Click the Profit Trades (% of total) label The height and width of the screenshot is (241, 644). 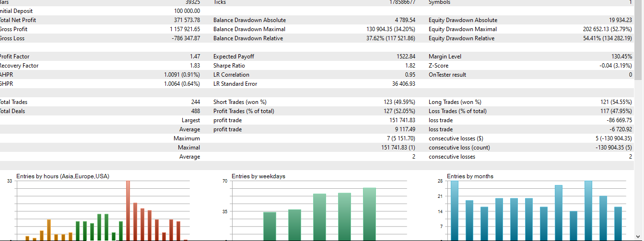tap(244, 111)
